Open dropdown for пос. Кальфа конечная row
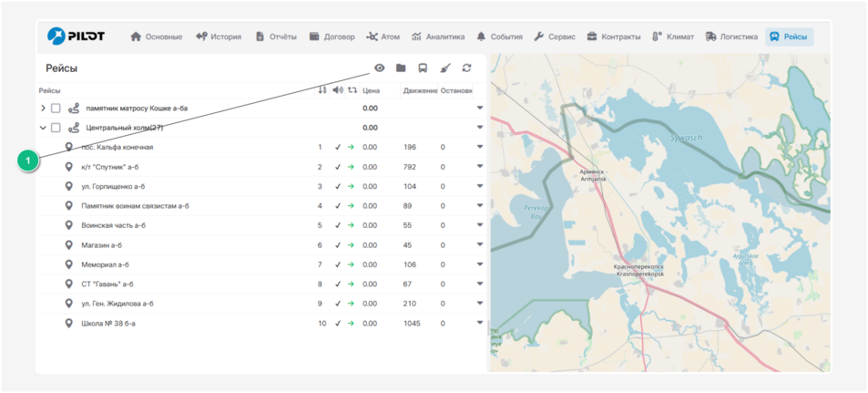868x393 pixels. click(x=480, y=147)
